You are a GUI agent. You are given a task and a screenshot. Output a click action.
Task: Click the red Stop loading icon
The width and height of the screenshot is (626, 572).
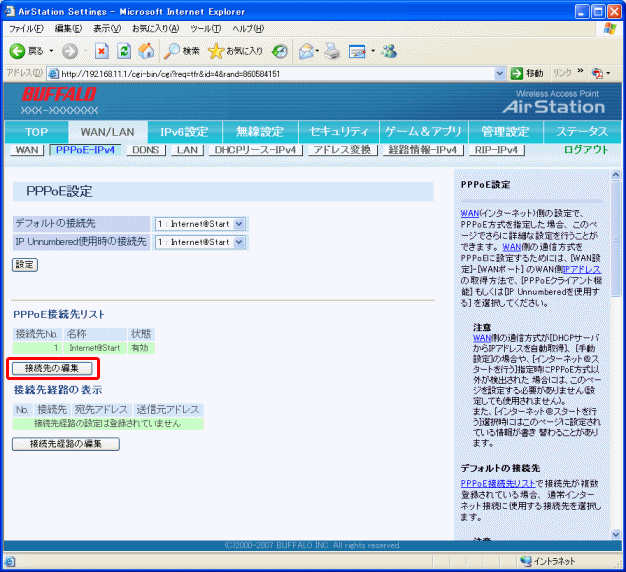click(x=102, y=51)
